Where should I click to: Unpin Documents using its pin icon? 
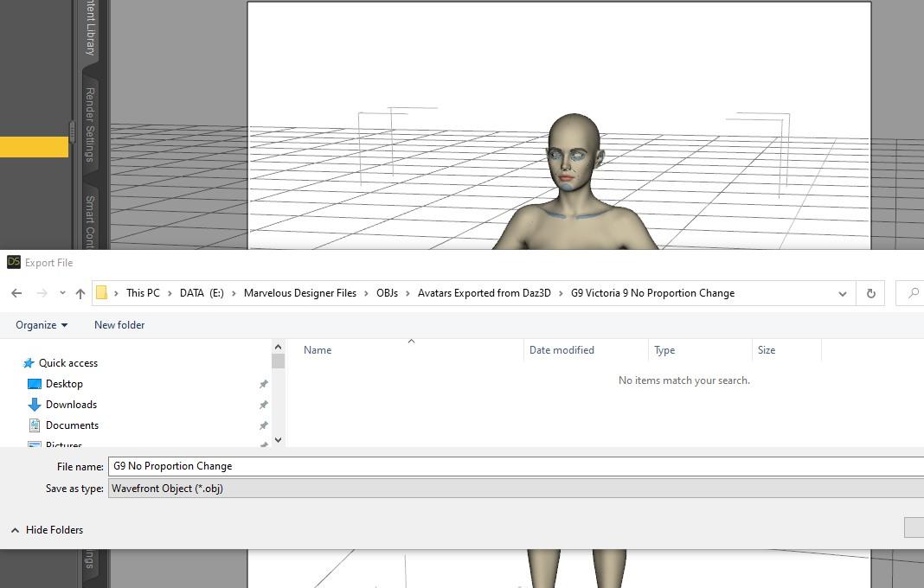263,425
